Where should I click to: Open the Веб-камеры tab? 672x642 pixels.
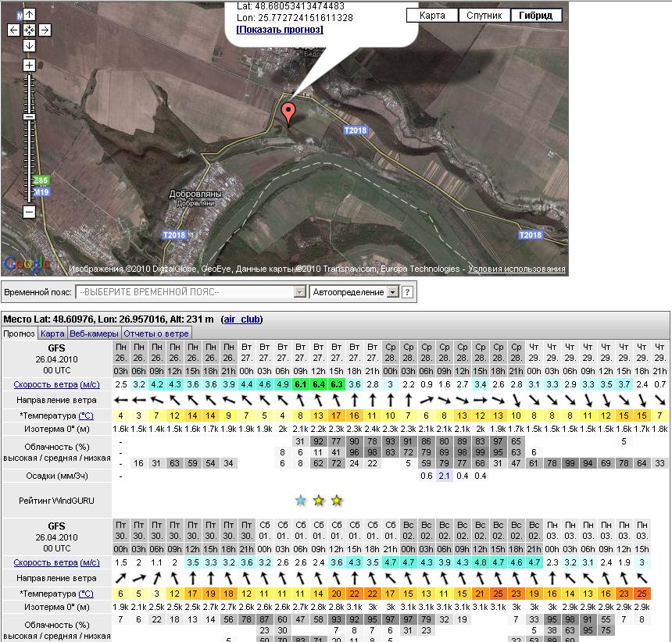(94, 333)
